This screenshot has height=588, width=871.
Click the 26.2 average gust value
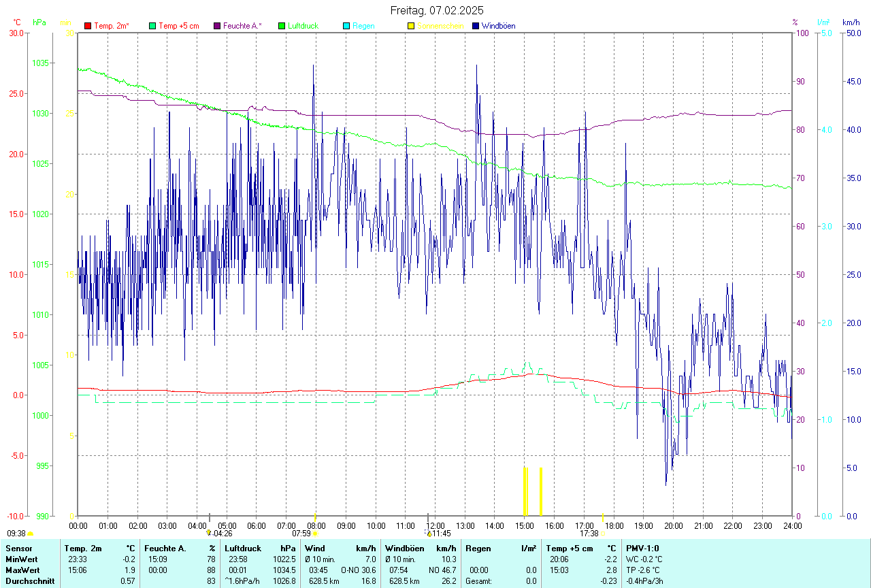click(448, 581)
